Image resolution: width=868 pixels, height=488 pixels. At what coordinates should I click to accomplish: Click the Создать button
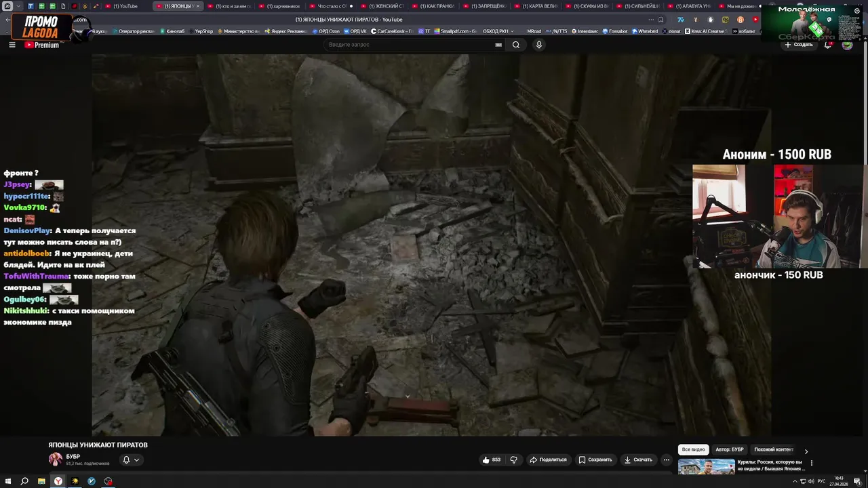(x=799, y=45)
